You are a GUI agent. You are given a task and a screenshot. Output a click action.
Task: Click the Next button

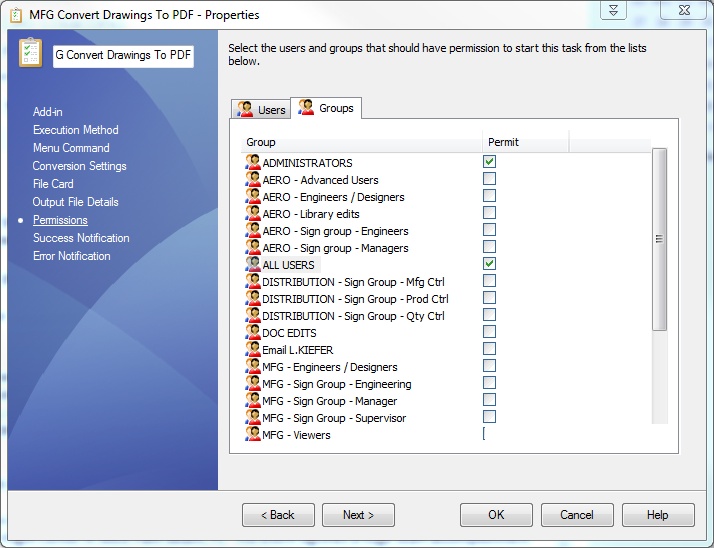click(358, 515)
